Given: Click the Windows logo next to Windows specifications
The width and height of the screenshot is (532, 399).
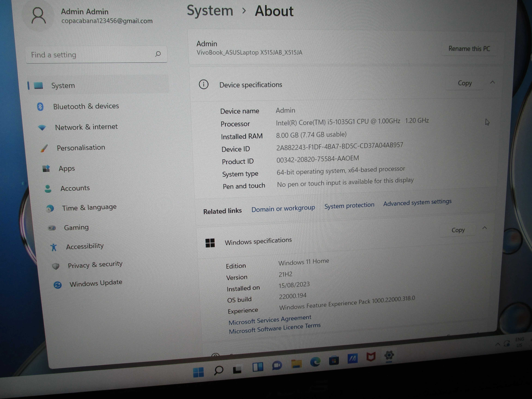Looking at the screenshot, I should (210, 243).
